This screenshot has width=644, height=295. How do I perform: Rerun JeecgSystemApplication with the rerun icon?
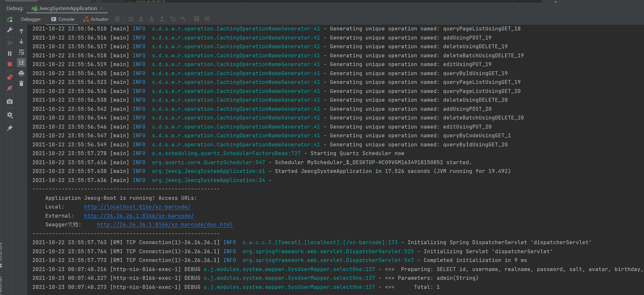[10, 19]
